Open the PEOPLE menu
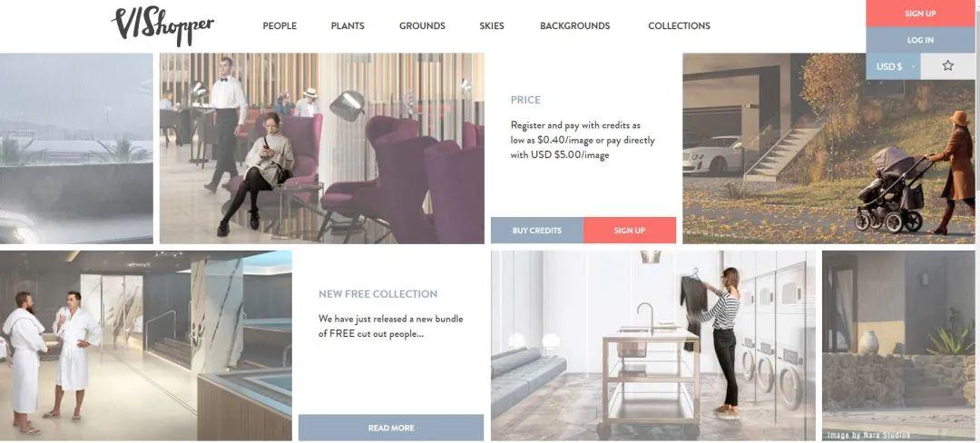Viewport: 980px width, 443px height. click(x=279, y=25)
